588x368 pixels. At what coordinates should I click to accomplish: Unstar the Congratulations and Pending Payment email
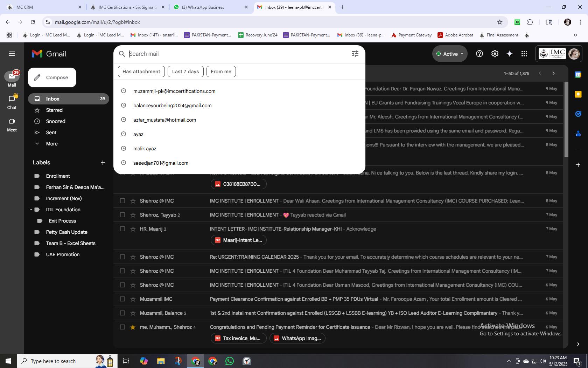click(133, 327)
